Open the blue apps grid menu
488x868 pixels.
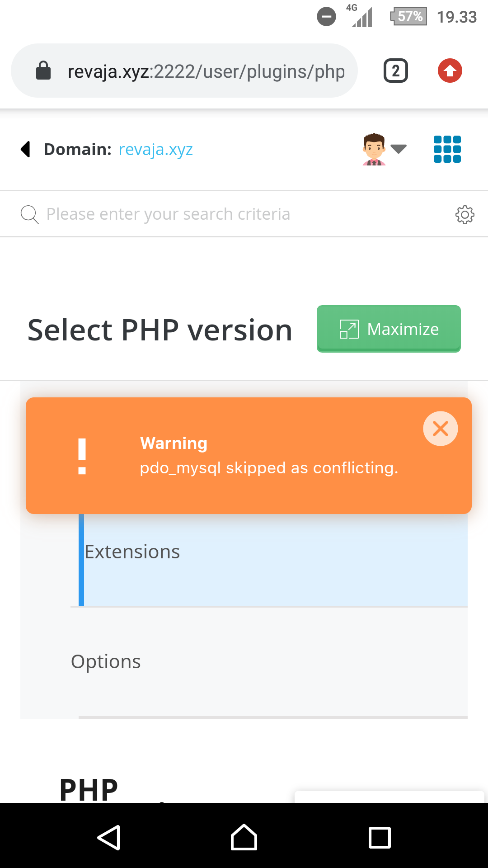[x=447, y=149]
